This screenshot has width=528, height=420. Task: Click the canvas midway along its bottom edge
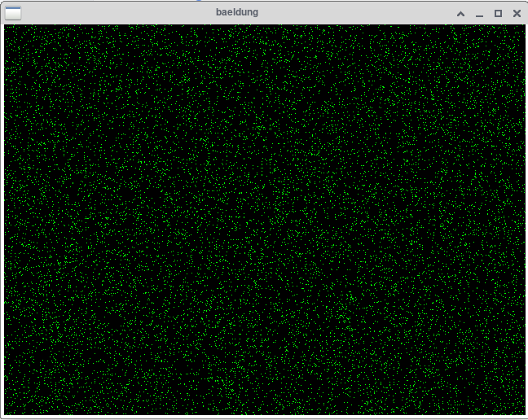(x=264, y=413)
